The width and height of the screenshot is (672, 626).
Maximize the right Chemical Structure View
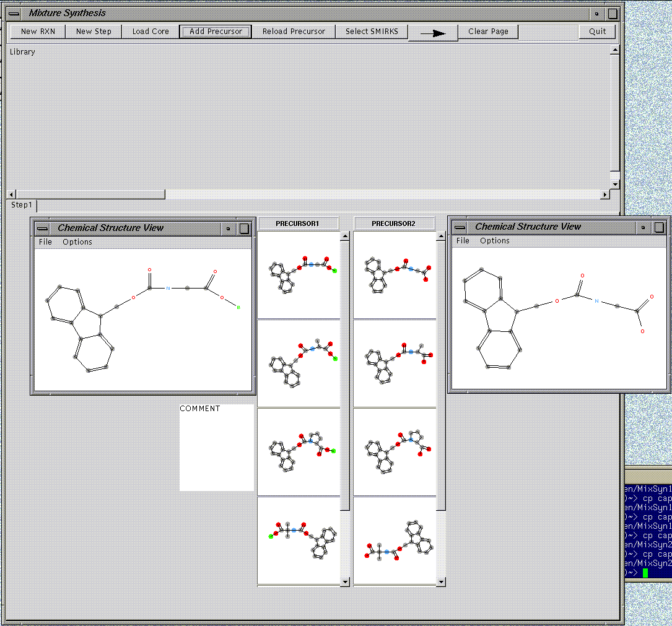pos(660,227)
